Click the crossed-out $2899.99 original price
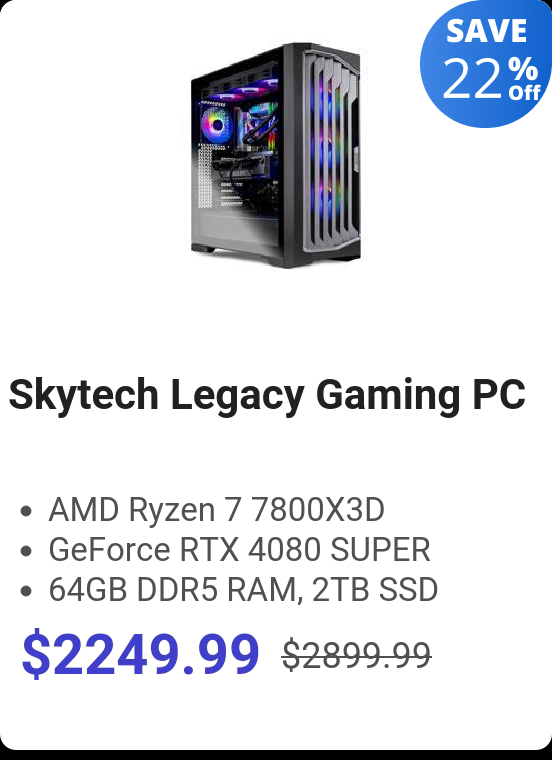The image size is (552, 760). pyautogui.click(x=357, y=655)
